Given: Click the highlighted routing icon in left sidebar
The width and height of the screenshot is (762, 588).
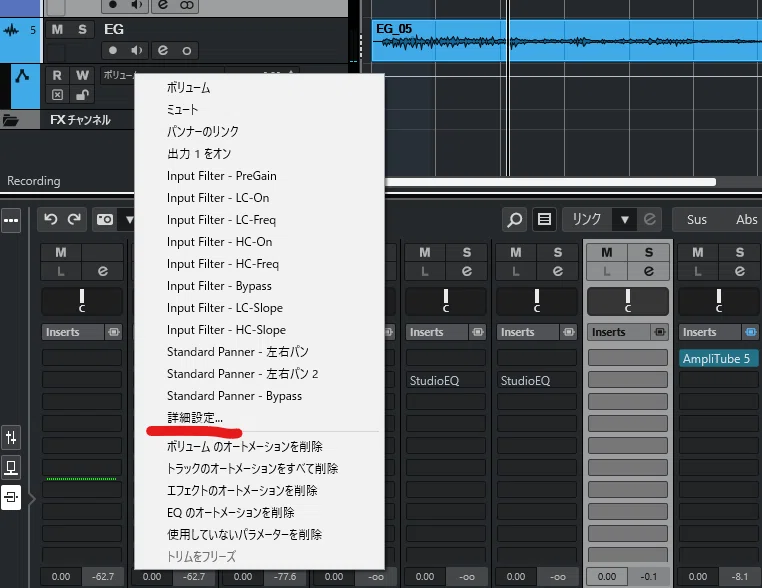Looking at the screenshot, I should point(11,497).
